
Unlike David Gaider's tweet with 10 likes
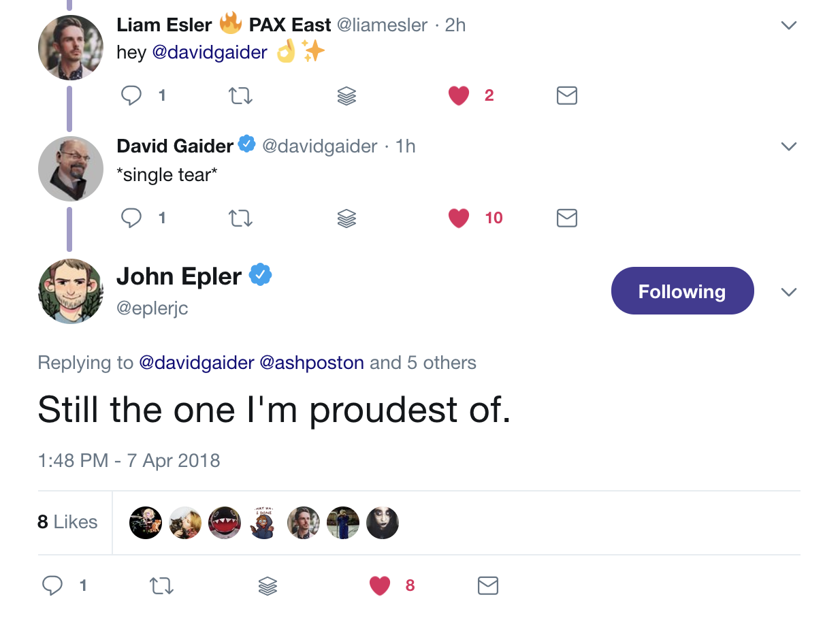pos(459,218)
